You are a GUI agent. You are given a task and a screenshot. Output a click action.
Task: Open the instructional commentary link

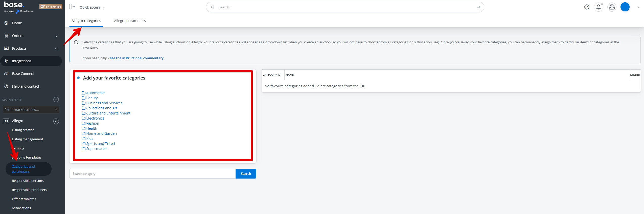pos(136,58)
